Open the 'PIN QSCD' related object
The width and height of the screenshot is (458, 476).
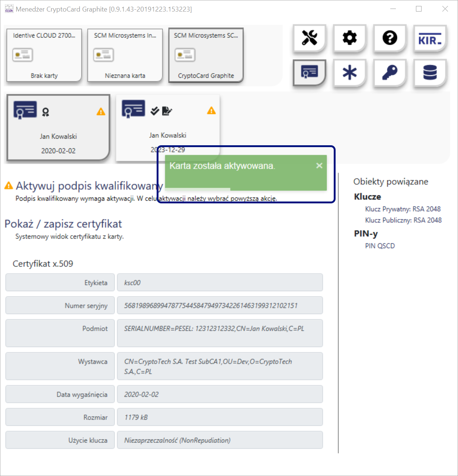tap(379, 246)
